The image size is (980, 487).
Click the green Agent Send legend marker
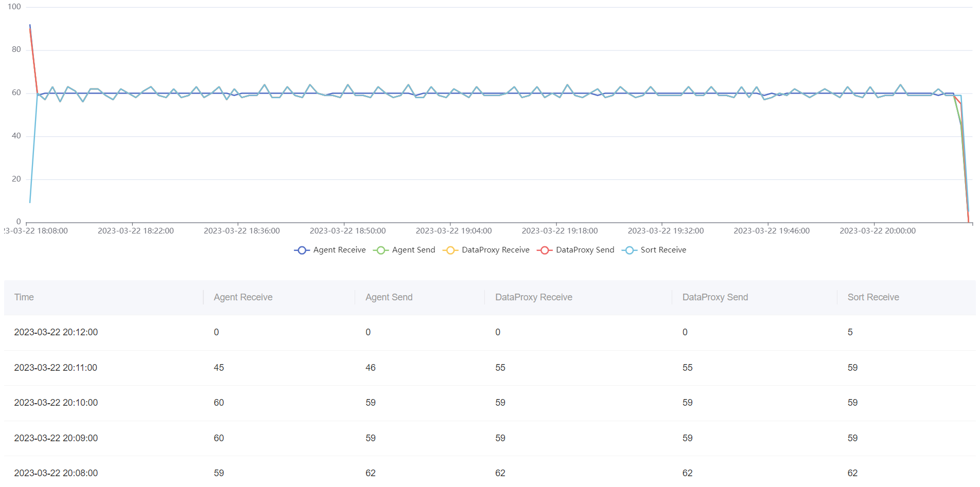coord(381,250)
